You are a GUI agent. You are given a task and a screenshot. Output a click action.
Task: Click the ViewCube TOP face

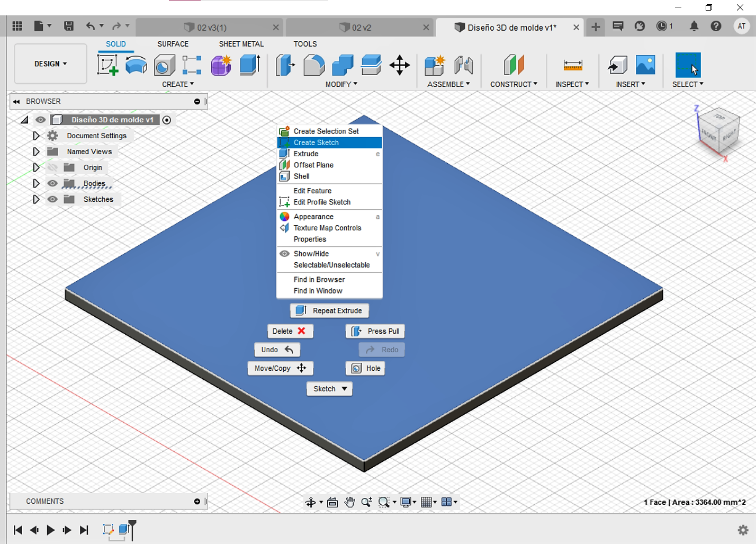click(719, 118)
